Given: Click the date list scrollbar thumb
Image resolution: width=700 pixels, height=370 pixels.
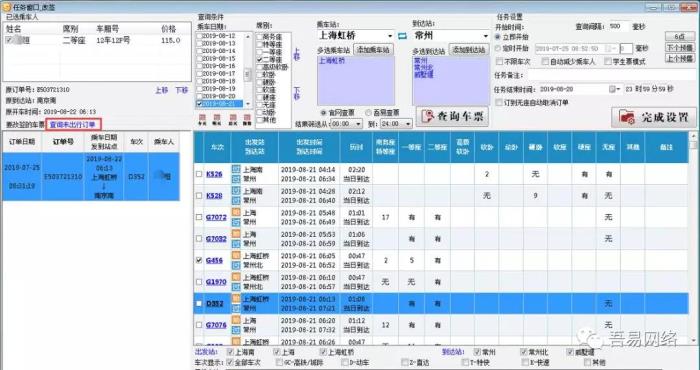Looking at the screenshot, I should [x=248, y=75].
